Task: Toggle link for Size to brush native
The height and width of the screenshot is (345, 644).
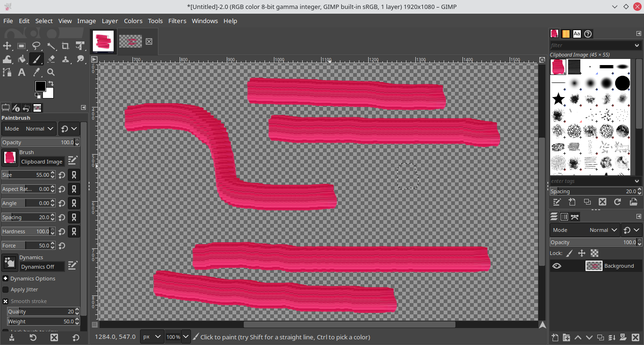Action: point(74,175)
